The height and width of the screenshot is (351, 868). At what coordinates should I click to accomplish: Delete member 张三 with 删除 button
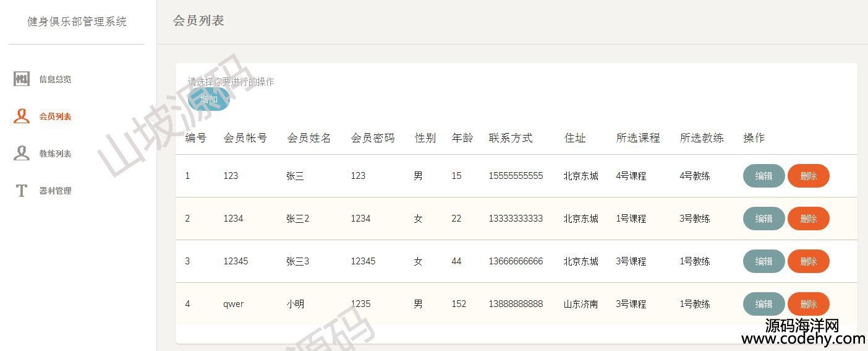click(808, 176)
